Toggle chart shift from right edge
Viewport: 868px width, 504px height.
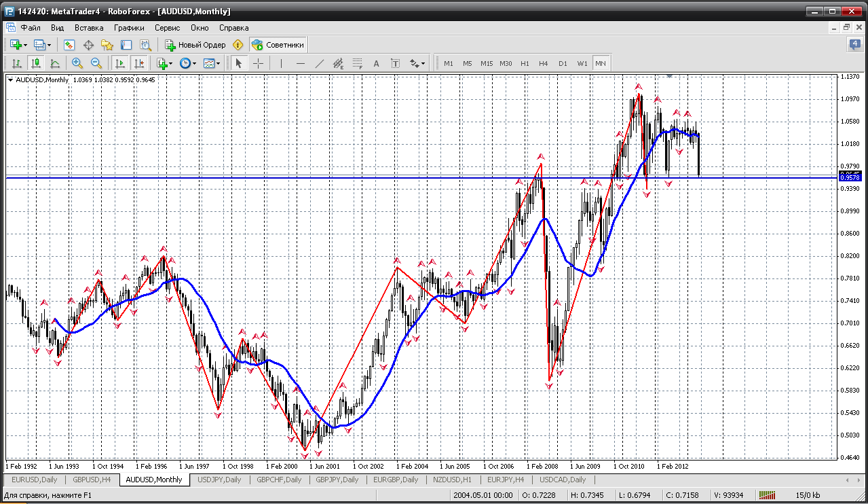coord(139,63)
